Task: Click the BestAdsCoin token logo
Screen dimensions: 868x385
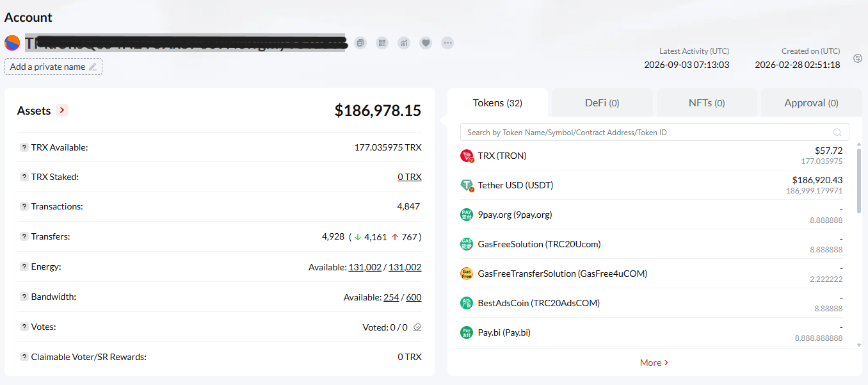Action: [467, 303]
